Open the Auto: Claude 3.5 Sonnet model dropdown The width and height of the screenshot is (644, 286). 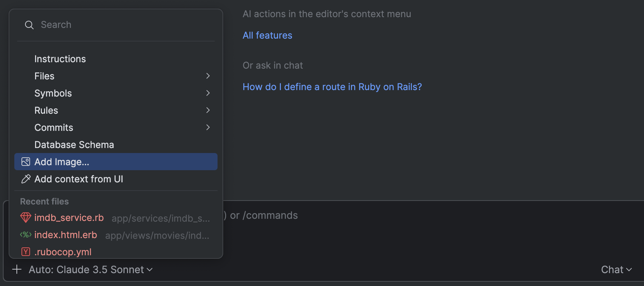(x=91, y=270)
